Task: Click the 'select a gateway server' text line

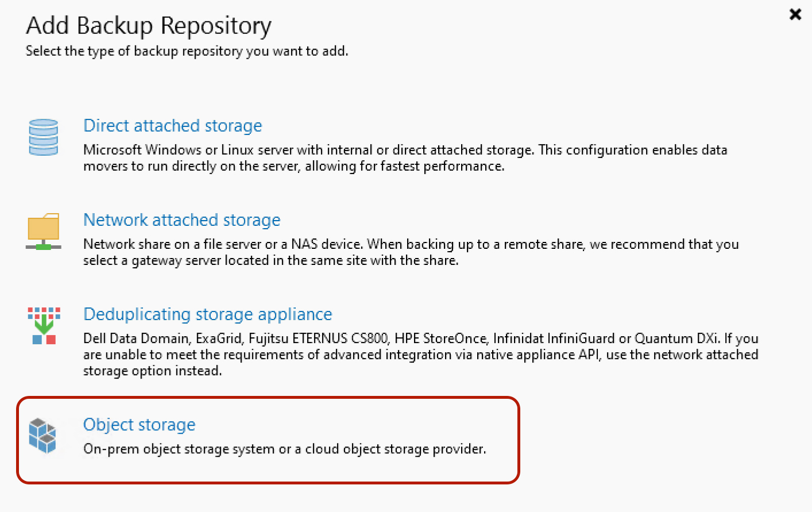Action: pos(270,261)
